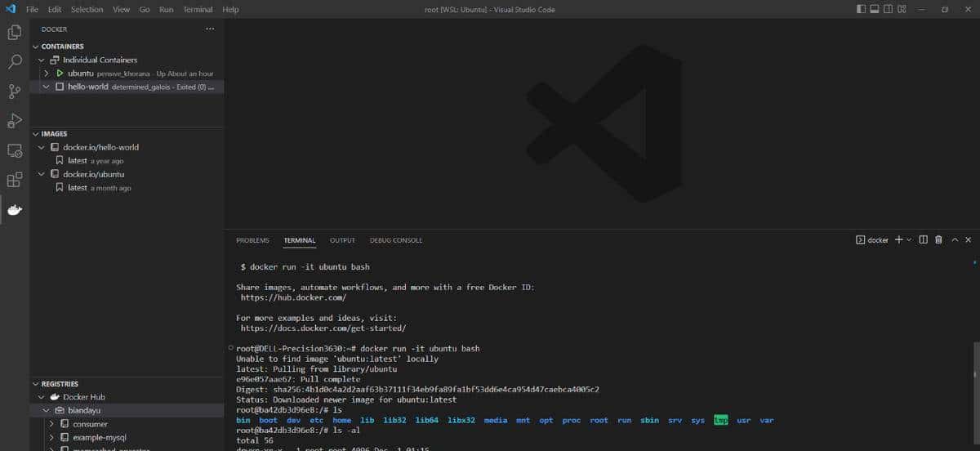
Task: Select the docker terminal instance label
Action: pos(871,239)
